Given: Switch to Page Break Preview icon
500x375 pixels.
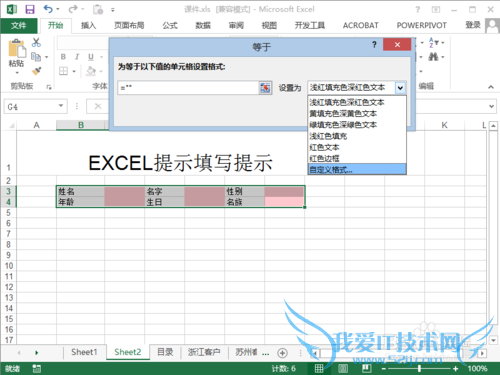Looking at the screenshot, I should (367, 368).
